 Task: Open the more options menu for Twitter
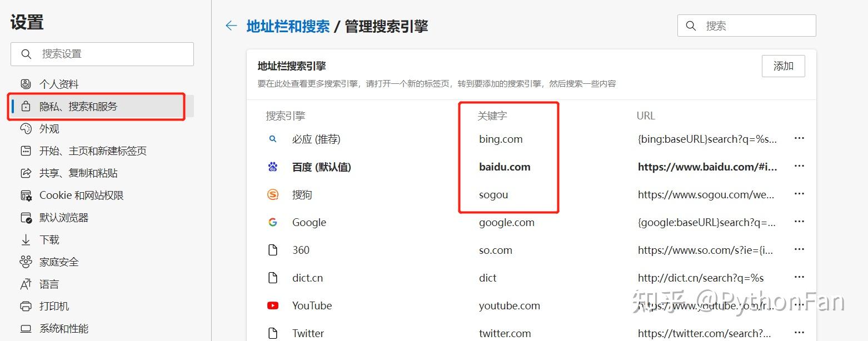pyautogui.click(x=799, y=333)
